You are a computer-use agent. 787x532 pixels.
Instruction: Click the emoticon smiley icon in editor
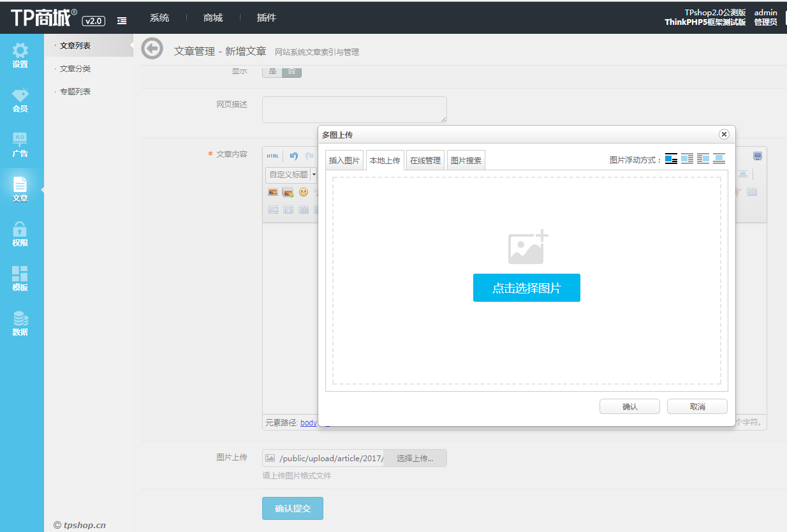[304, 192]
